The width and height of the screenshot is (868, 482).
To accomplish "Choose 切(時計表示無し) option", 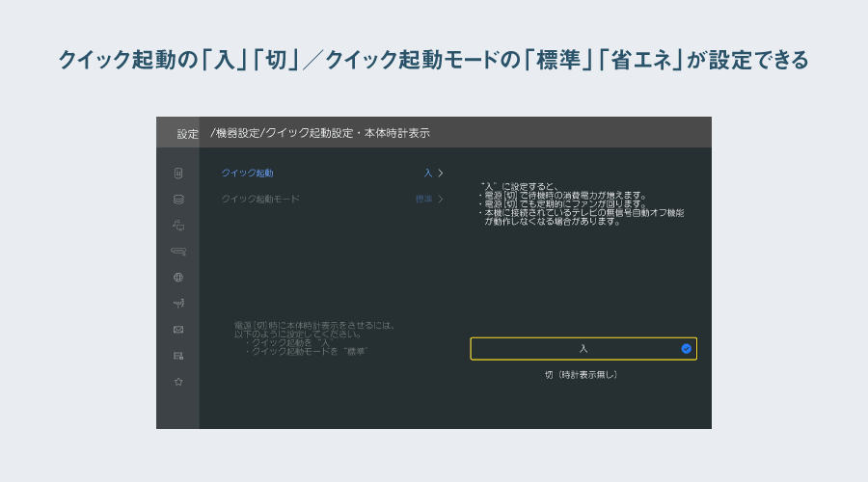I will point(582,375).
